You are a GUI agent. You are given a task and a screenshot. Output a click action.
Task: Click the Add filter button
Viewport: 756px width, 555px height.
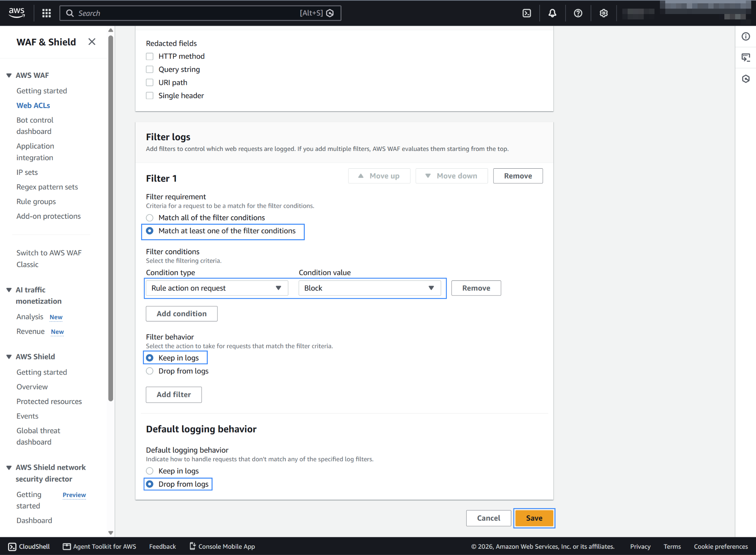coord(173,394)
